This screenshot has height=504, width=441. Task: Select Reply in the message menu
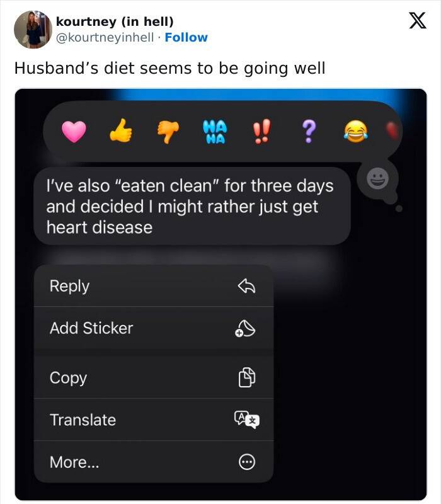[x=154, y=286]
